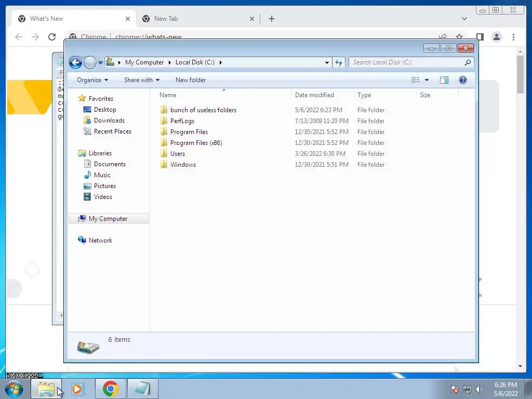Refresh the Local Disk (C:) view
This screenshot has height=399, width=532.
[339, 62]
